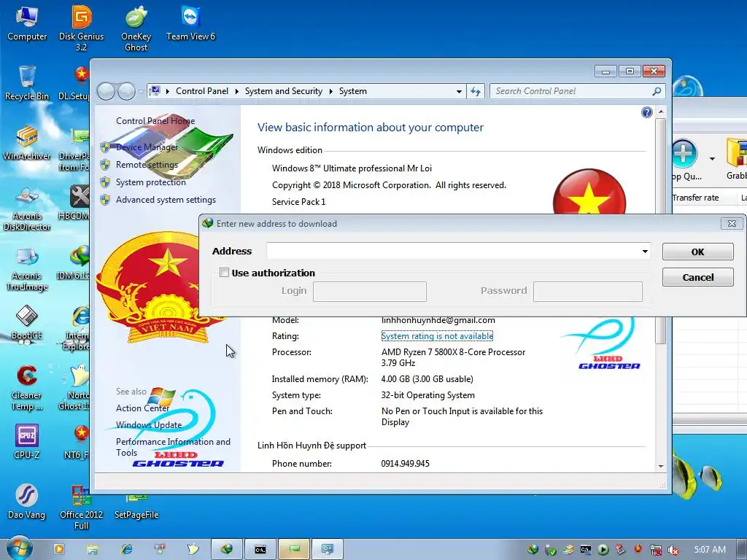Open the Internet Explorer taskbar icon
Viewport: 747px width, 560px height.
[127, 549]
